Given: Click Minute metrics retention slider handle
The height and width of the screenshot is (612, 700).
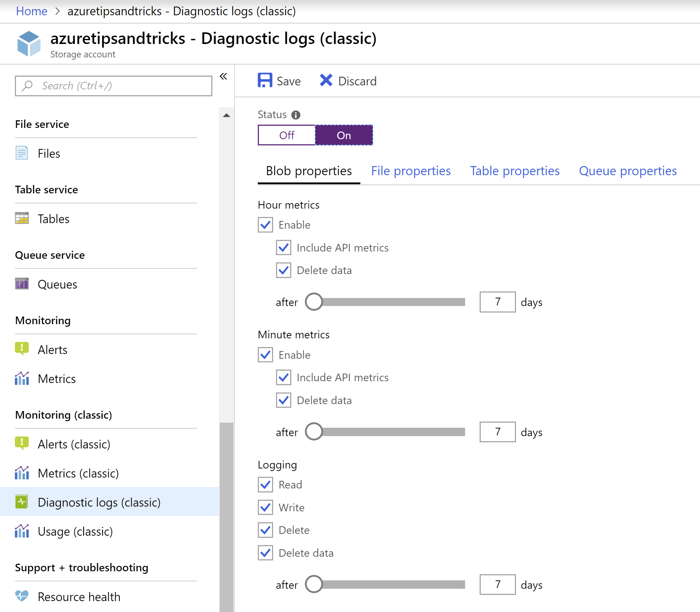Looking at the screenshot, I should pyautogui.click(x=314, y=431).
